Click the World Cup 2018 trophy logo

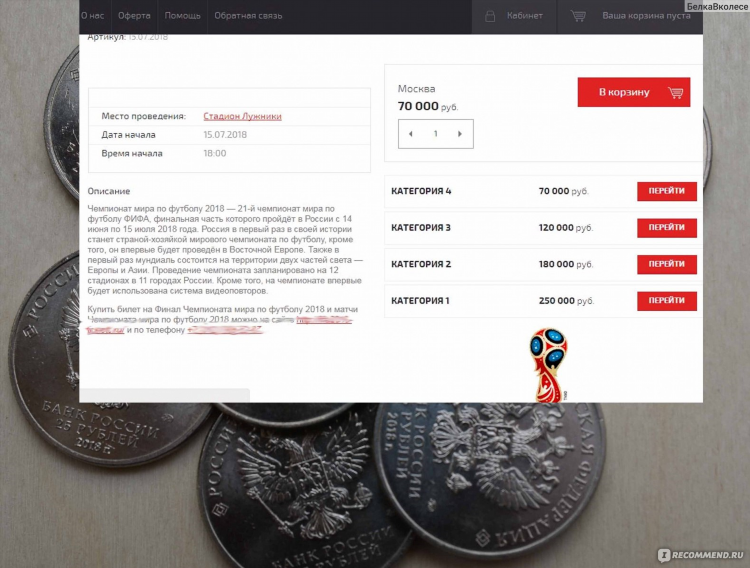pos(549,365)
